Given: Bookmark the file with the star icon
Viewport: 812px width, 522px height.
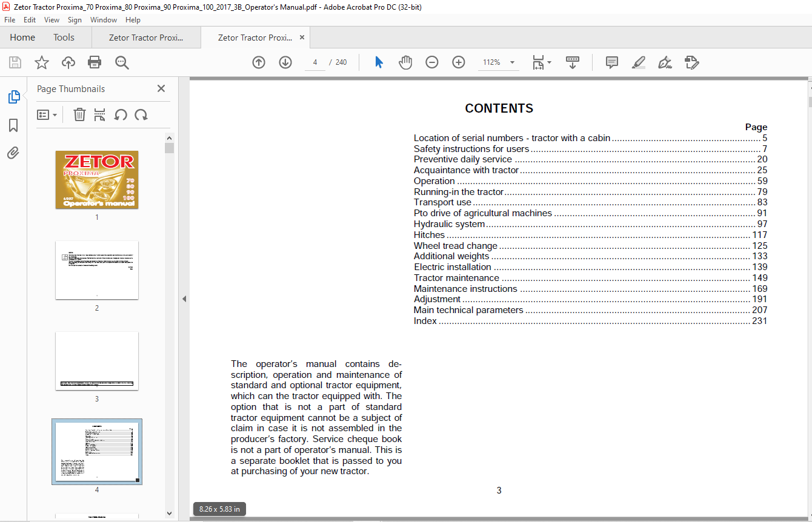Looking at the screenshot, I should [x=42, y=62].
